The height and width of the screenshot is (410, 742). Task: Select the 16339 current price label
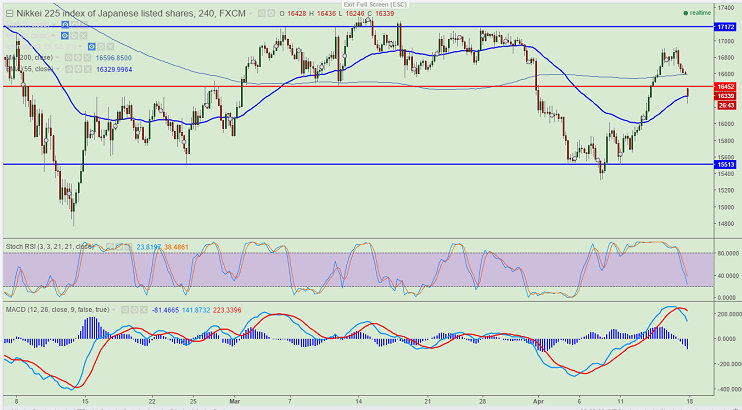pos(725,96)
